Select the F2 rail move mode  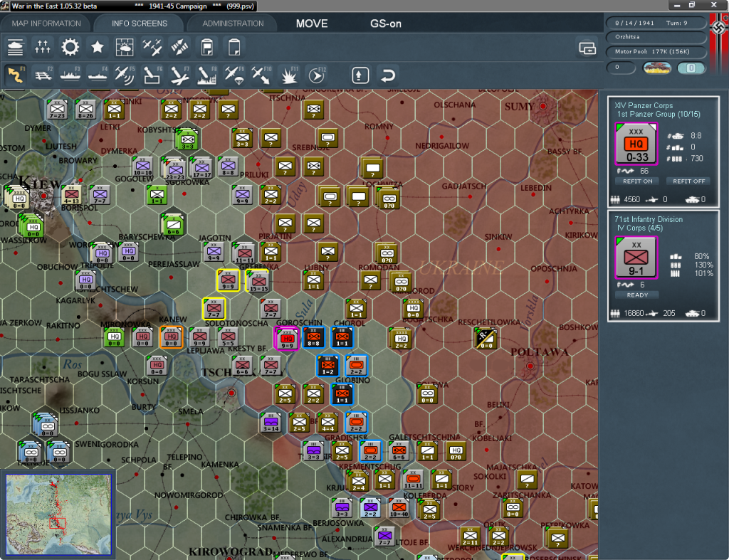click(x=43, y=75)
